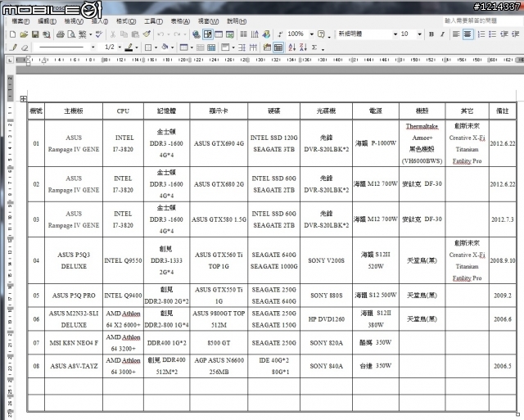Open the font size dropdown showing 10
The width and height of the screenshot is (524, 420).
click(x=419, y=34)
